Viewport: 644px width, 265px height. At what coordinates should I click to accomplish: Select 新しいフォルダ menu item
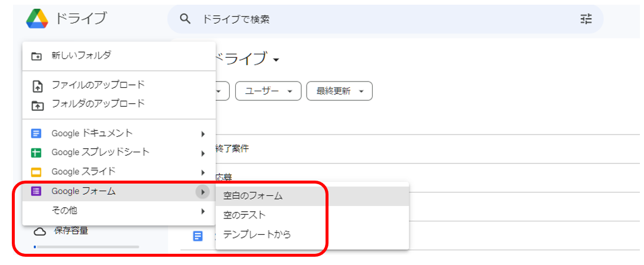coord(119,56)
